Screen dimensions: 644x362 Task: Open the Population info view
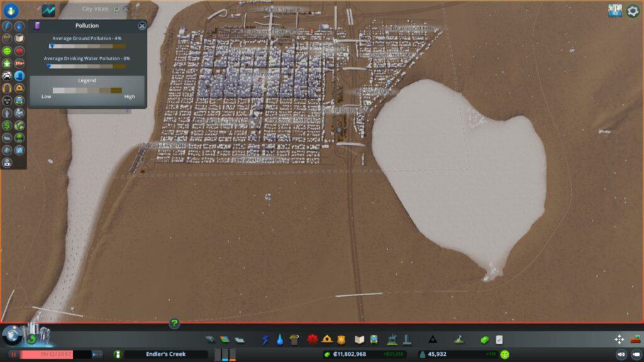coord(7,113)
